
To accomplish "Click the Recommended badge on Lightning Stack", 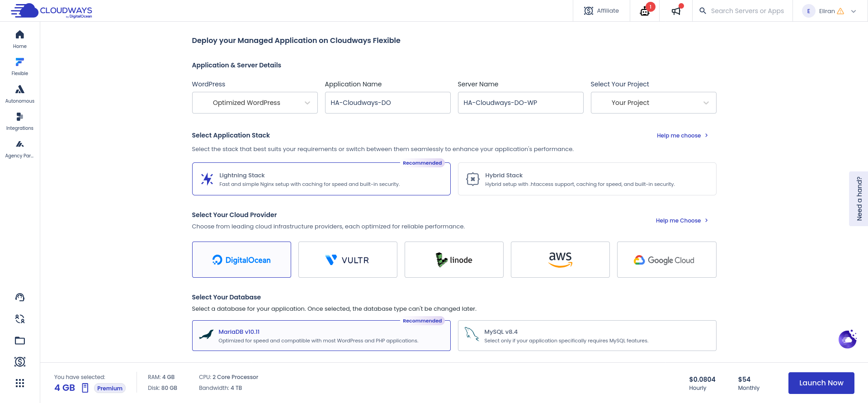I will [422, 163].
